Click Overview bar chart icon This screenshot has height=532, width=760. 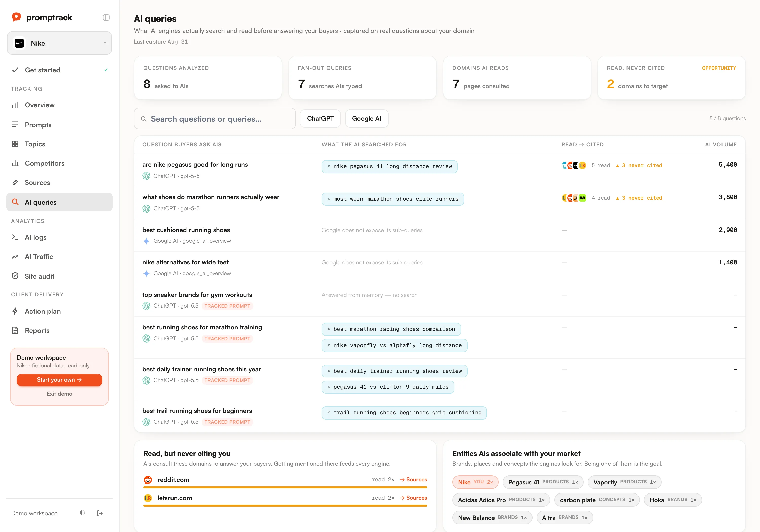[x=15, y=105]
